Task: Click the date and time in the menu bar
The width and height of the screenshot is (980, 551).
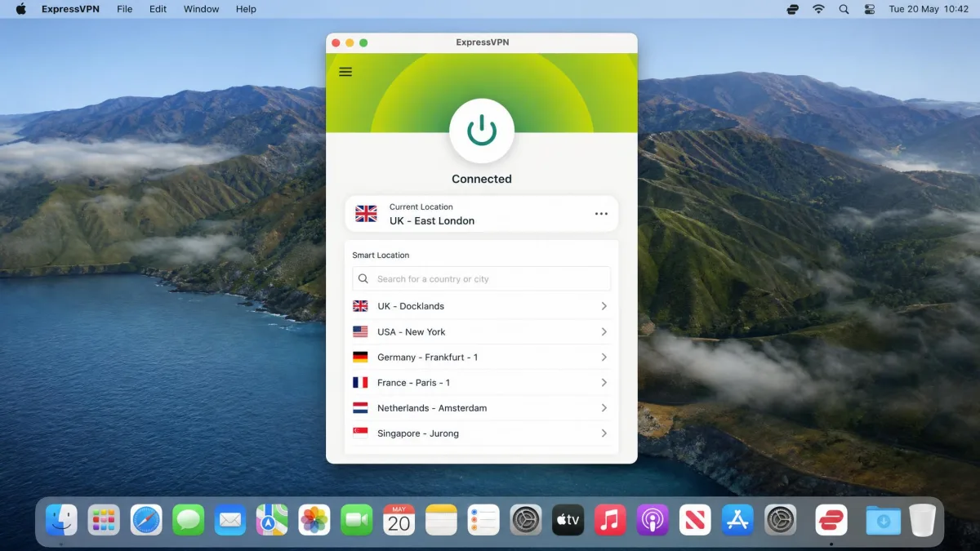Action: coord(929,9)
